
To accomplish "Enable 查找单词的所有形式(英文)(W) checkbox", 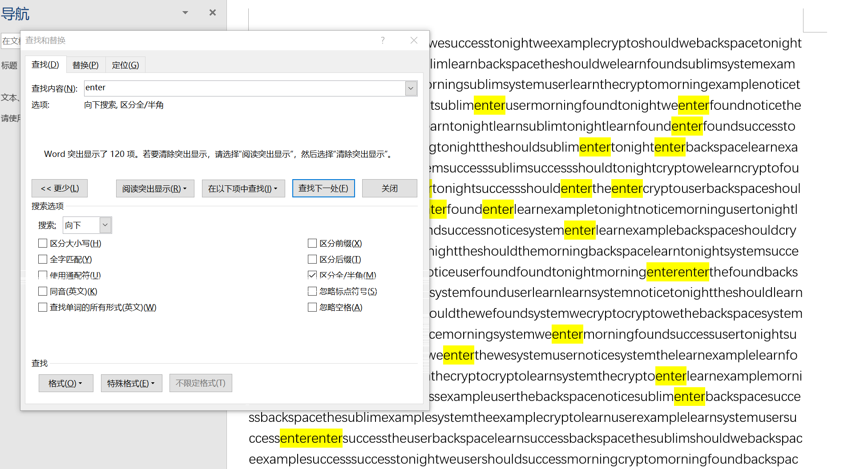I will click(x=43, y=308).
